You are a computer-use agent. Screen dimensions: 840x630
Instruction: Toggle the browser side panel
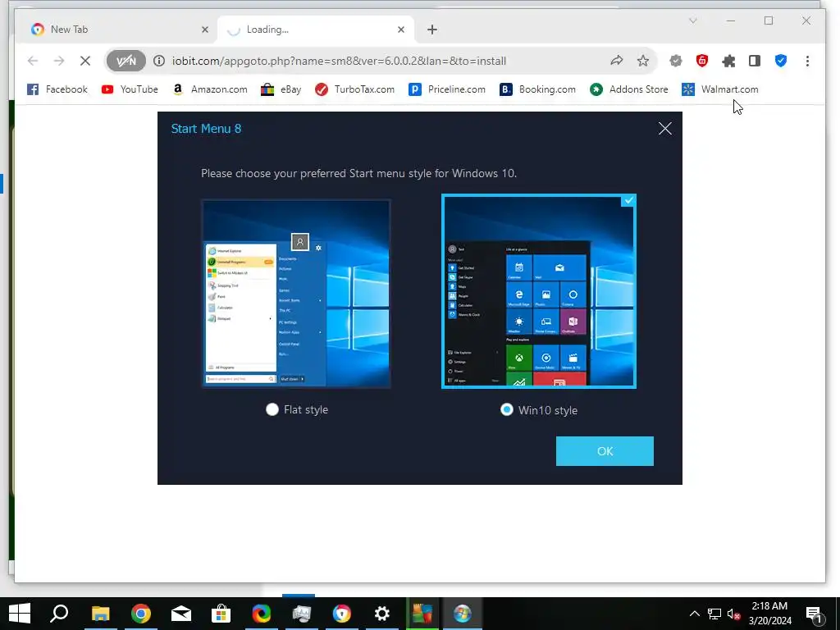click(755, 61)
